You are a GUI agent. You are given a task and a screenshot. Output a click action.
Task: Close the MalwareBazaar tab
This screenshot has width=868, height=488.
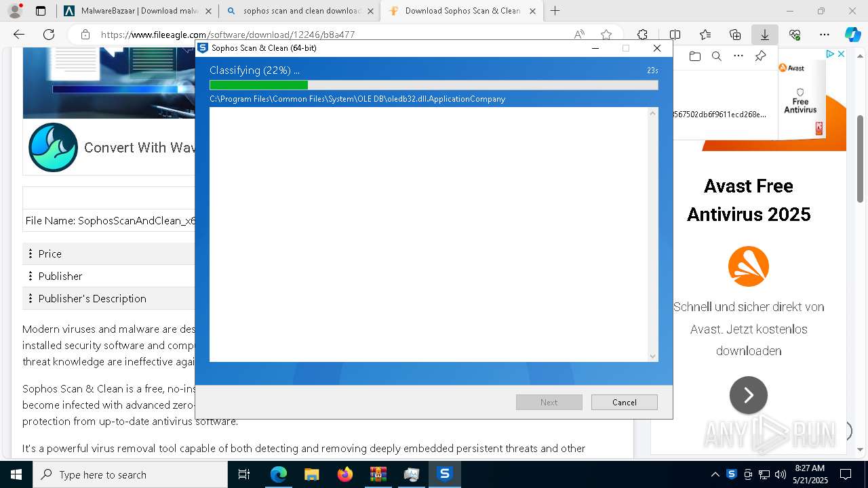tap(208, 11)
